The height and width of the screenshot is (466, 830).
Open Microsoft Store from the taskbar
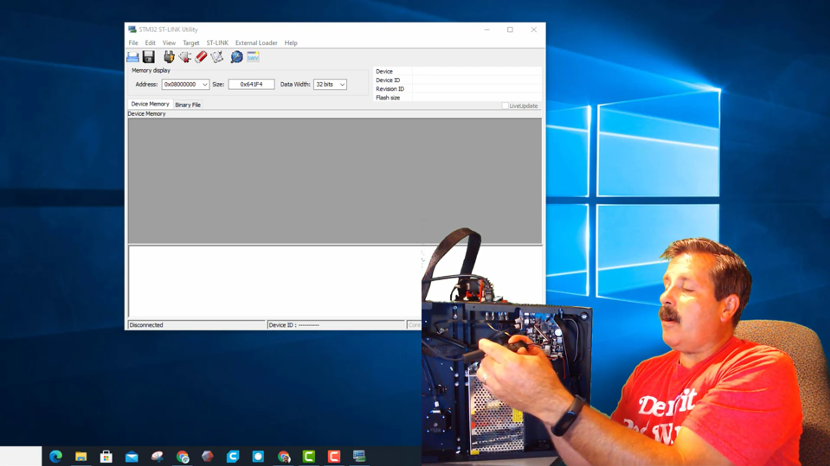click(106, 456)
